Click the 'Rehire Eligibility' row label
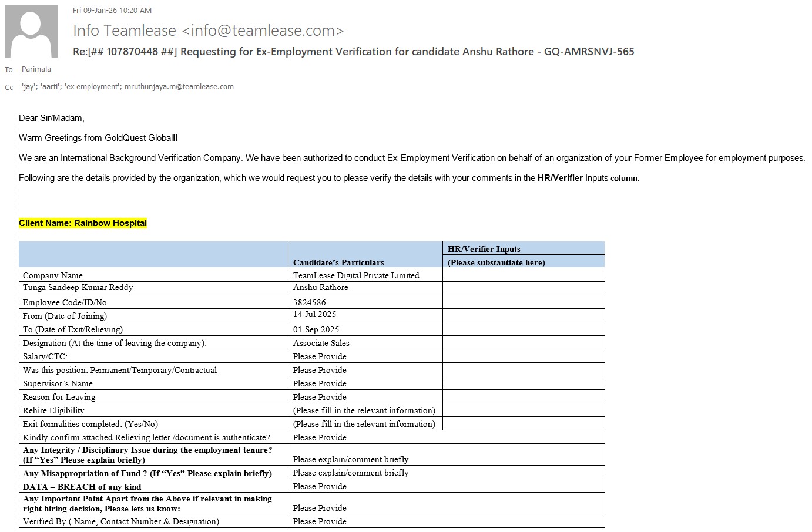812x532 pixels. click(53, 410)
